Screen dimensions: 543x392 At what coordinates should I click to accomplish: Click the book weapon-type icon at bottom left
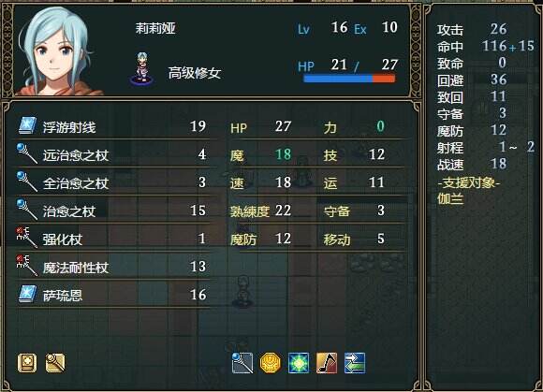27,363
